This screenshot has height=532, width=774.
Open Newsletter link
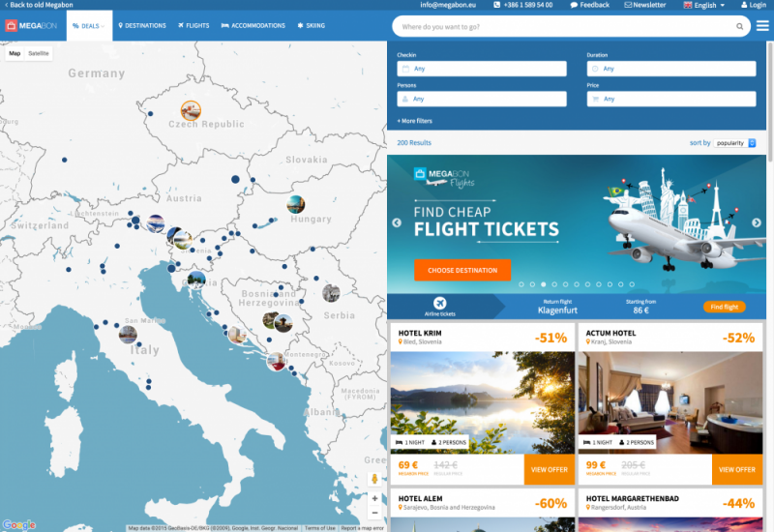coord(645,5)
